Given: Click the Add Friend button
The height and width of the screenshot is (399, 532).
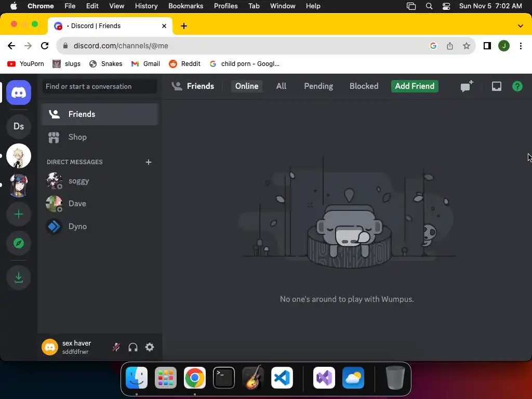Looking at the screenshot, I should click(415, 86).
